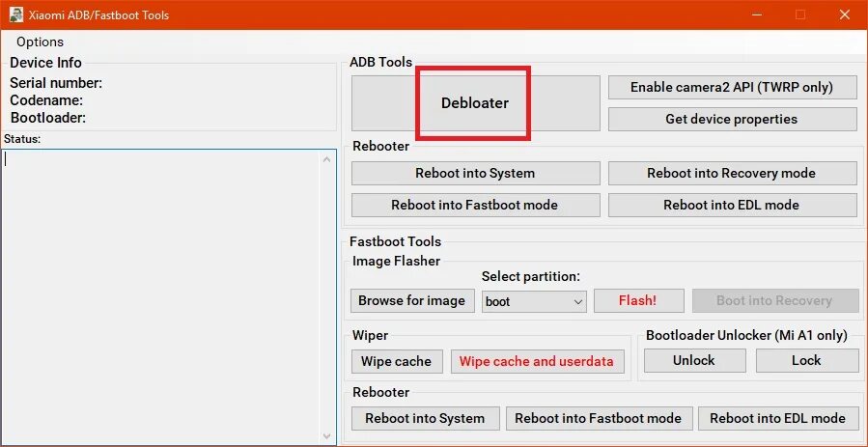Click the Status scrollbar down arrow
The height and width of the screenshot is (447, 868).
326,436
